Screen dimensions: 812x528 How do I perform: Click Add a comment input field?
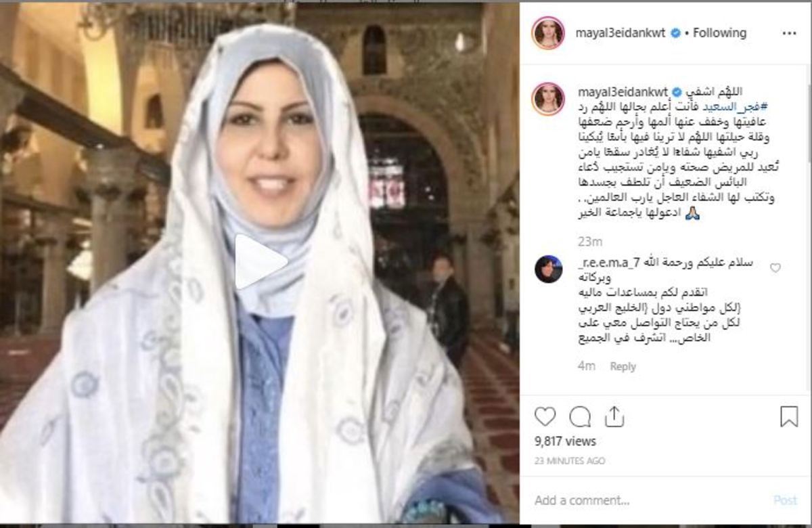point(650,500)
